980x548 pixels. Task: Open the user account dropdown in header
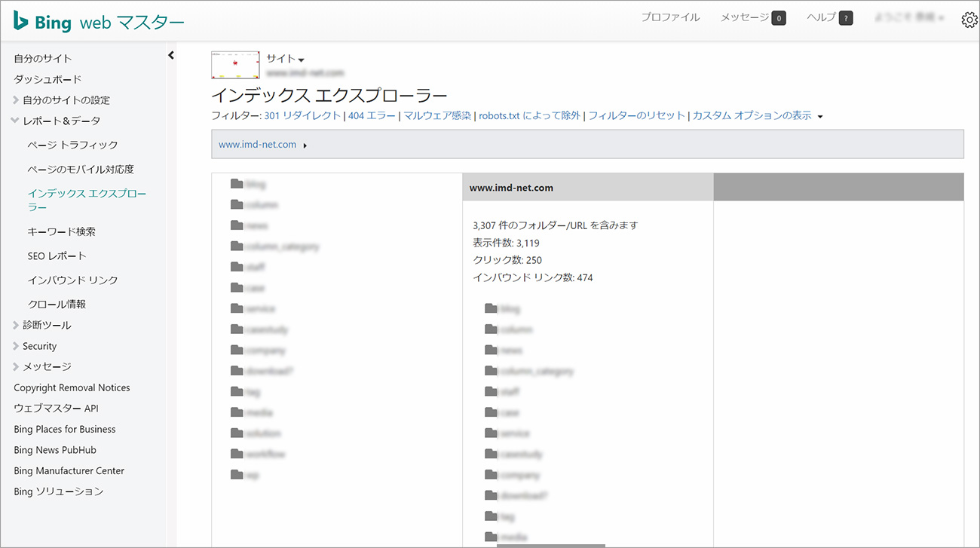coord(910,17)
